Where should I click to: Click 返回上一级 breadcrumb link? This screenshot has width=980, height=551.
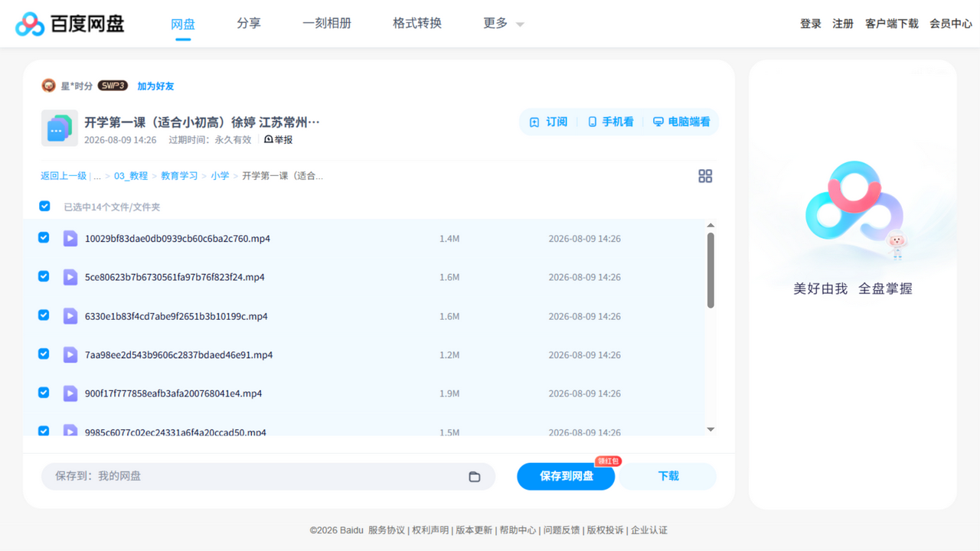tap(64, 176)
